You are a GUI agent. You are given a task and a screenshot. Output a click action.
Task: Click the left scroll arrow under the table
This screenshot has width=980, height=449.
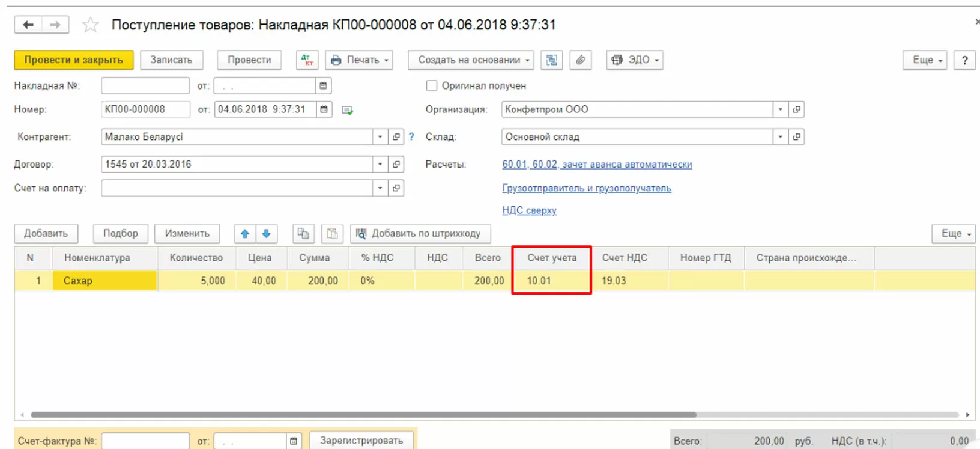[x=22, y=415]
